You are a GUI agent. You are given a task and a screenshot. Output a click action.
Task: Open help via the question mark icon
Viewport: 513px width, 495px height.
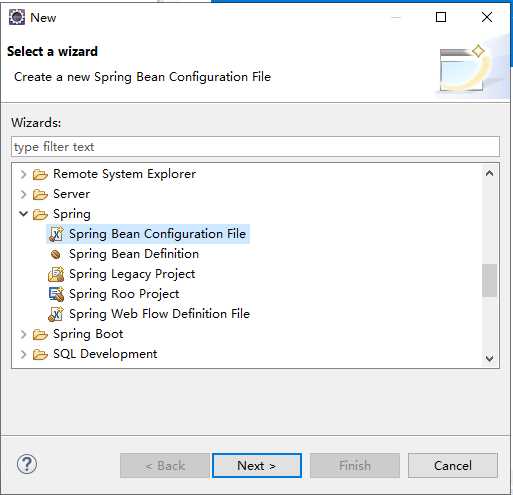point(27,464)
